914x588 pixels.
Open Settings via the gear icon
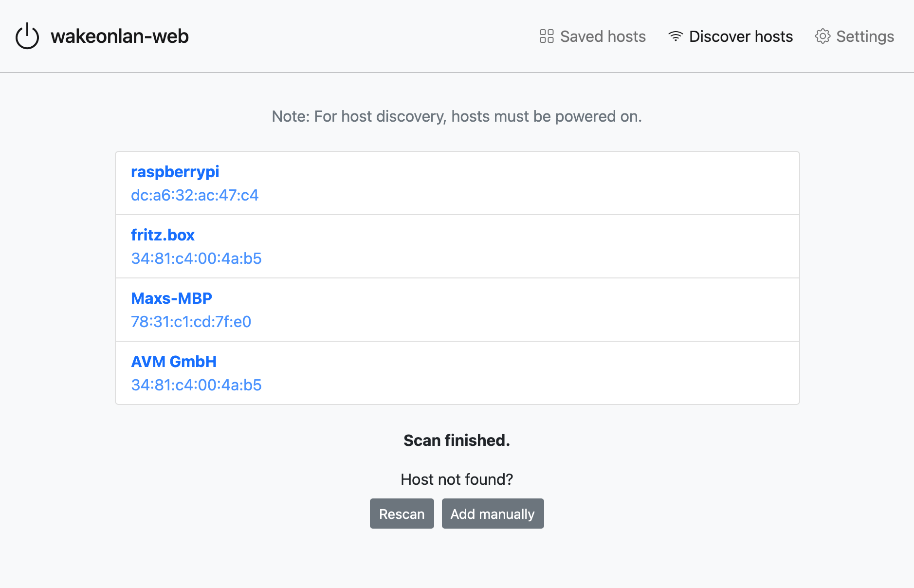point(823,36)
